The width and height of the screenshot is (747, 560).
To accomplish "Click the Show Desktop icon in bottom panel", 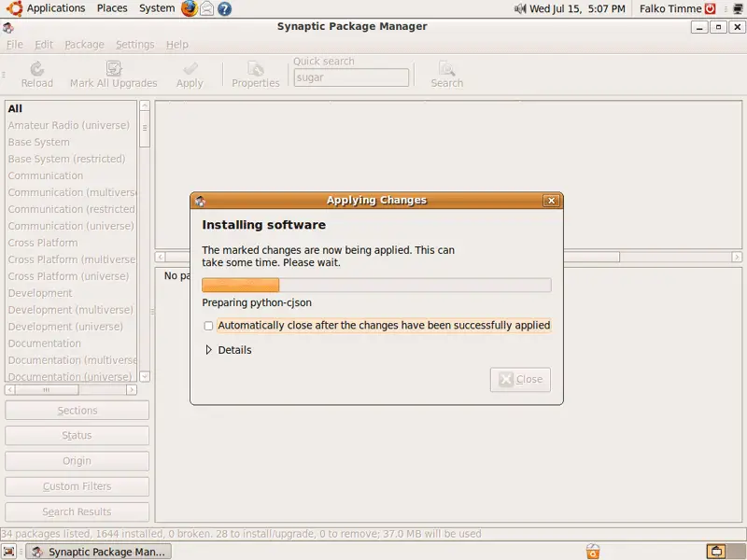I will (9, 552).
